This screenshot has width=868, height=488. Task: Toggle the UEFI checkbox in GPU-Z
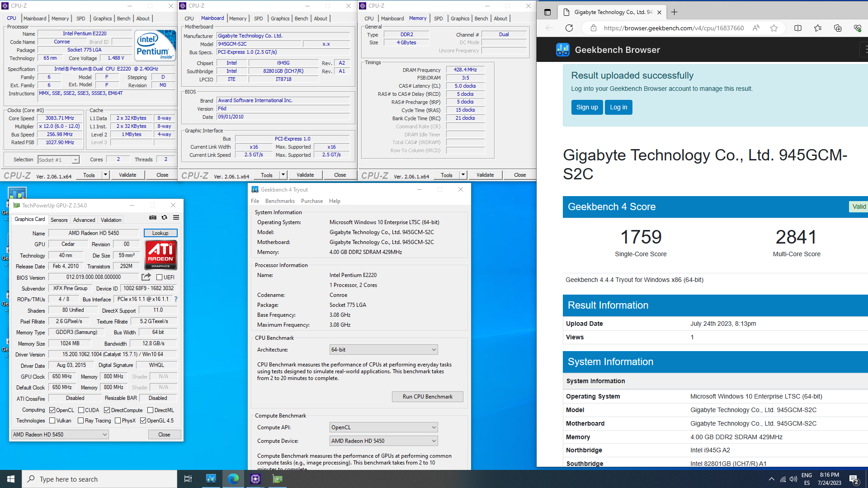click(x=159, y=277)
